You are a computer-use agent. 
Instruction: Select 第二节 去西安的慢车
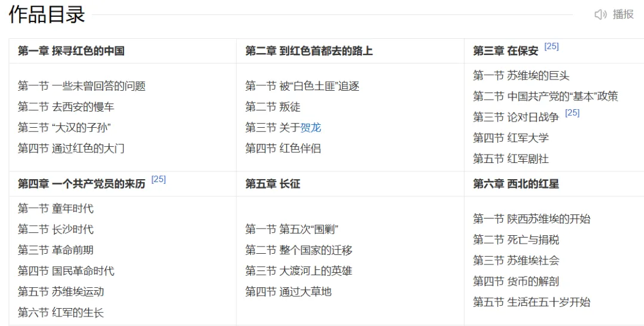(66, 107)
